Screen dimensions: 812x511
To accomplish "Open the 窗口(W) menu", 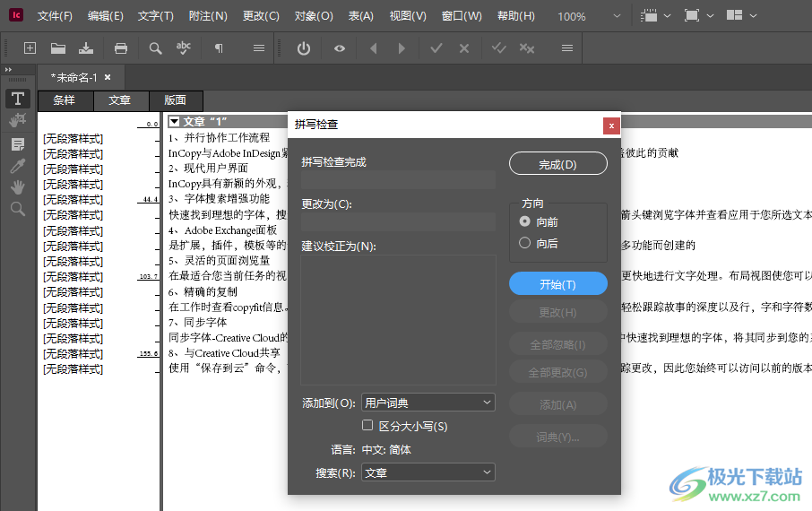I will 462,16.
